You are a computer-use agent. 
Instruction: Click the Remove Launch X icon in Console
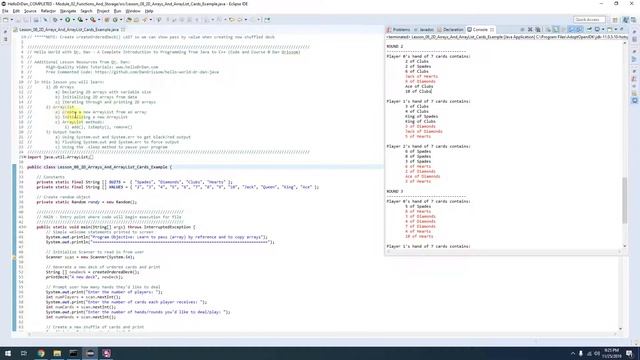[x=530, y=29]
